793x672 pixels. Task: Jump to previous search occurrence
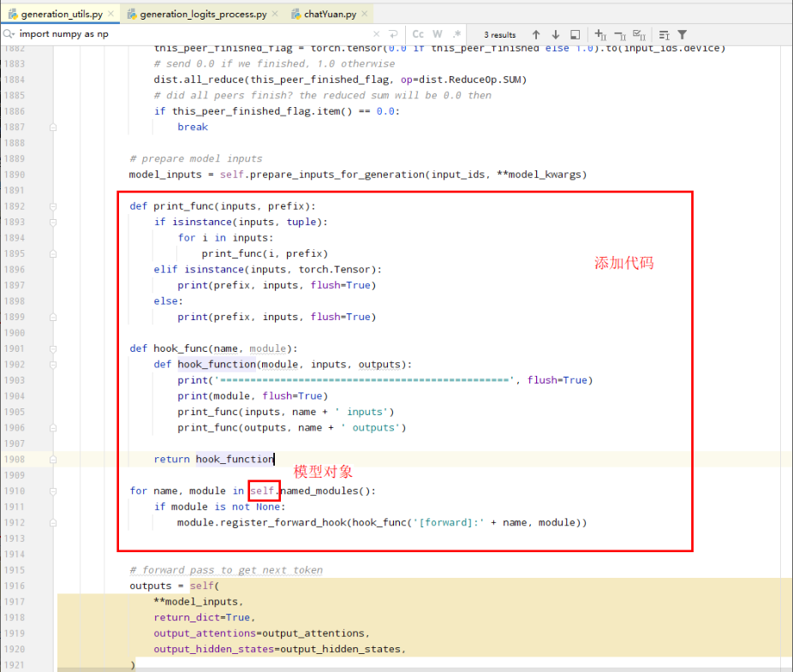536,34
